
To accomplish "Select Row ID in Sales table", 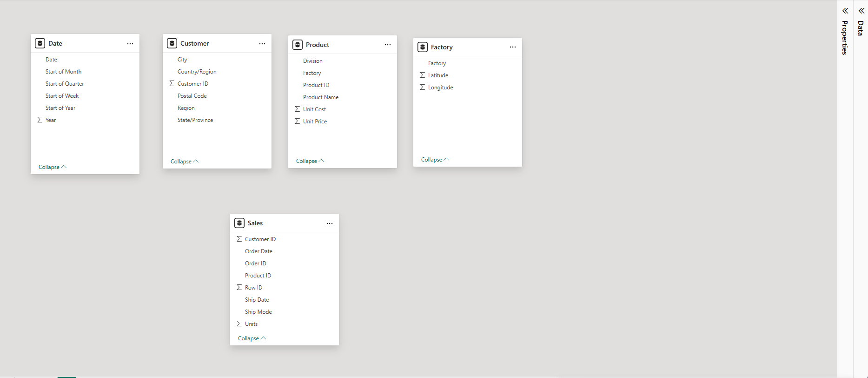I will click(x=285, y=288).
